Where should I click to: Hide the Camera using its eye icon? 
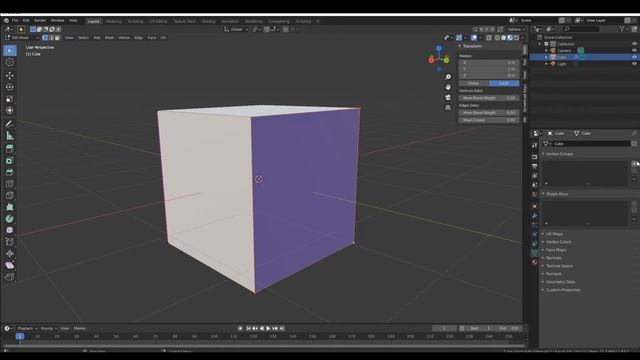pyautogui.click(x=634, y=51)
